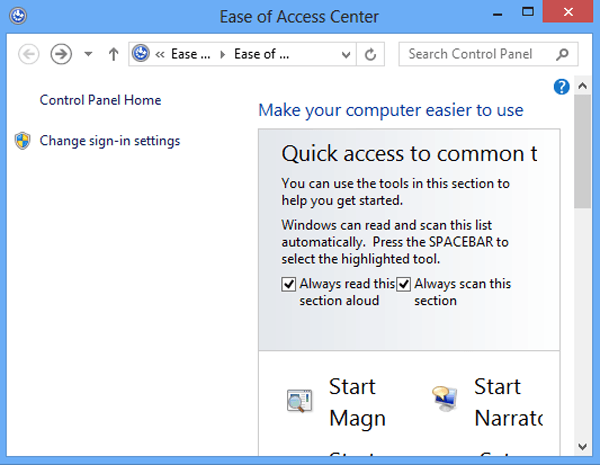
Task: Click the Forward navigation arrow
Action: pyautogui.click(x=61, y=54)
